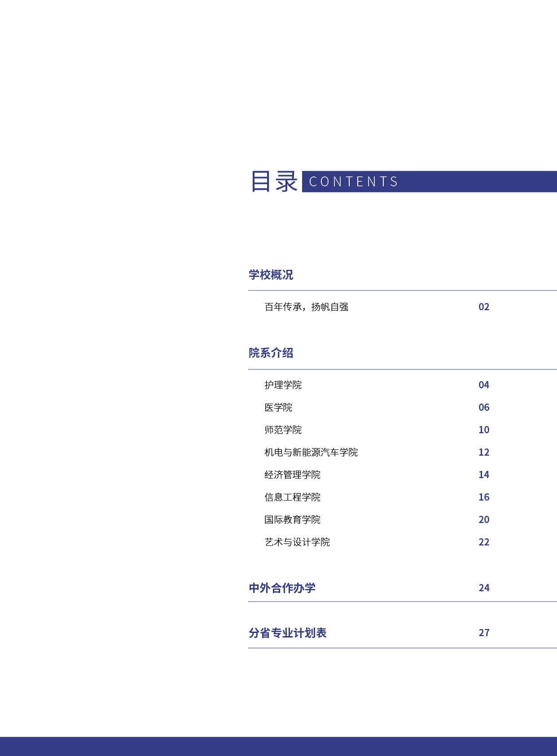Click the CONTENTS banner heading

pyautogui.click(x=354, y=182)
